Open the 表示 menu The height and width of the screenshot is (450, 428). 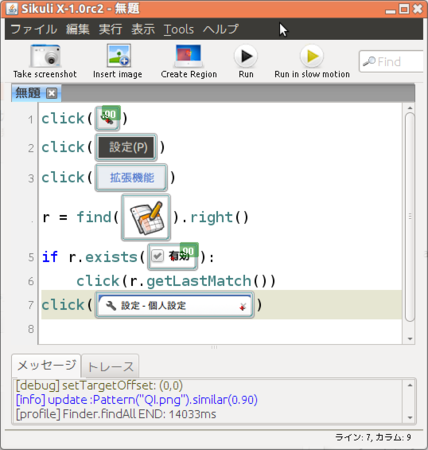pyautogui.click(x=143, y=29)
